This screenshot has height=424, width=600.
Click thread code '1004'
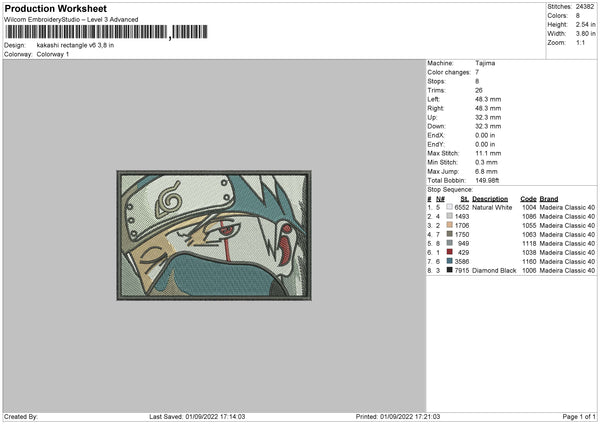tap(529, 207)
